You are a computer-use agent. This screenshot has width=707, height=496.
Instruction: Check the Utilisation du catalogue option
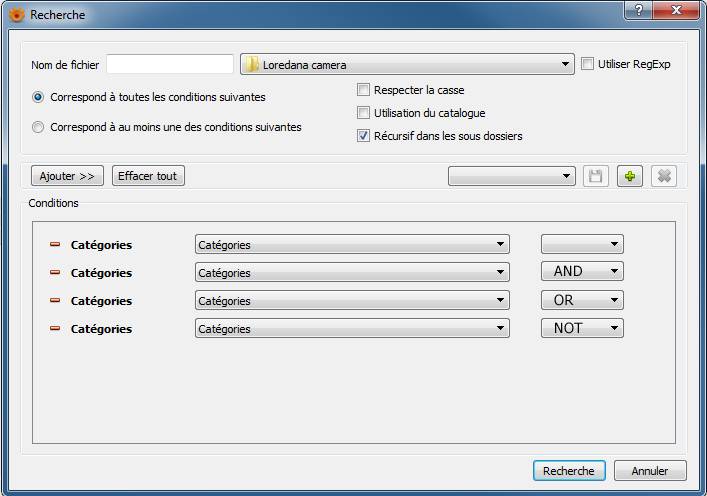(364, 113)
